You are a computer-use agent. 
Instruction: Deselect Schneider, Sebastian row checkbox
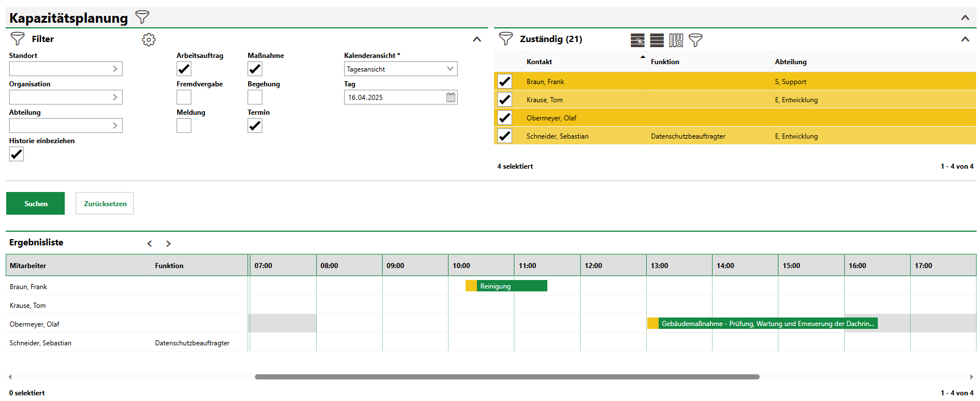[x=505, y=136]
